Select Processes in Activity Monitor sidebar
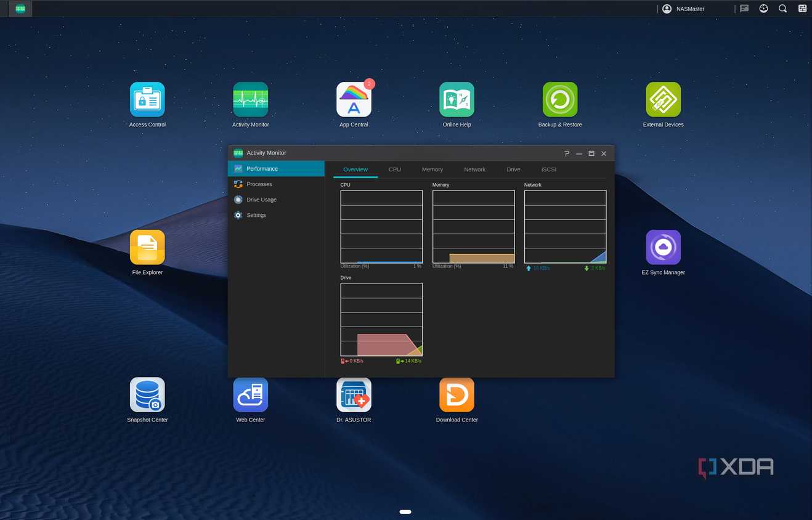The image size is (812, 520). coord(276,184)
